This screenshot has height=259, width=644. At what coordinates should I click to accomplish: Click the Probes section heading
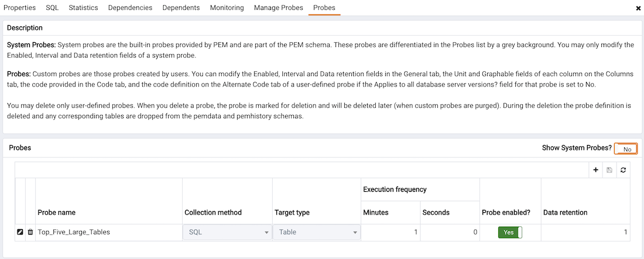click(x=20, y=148)
